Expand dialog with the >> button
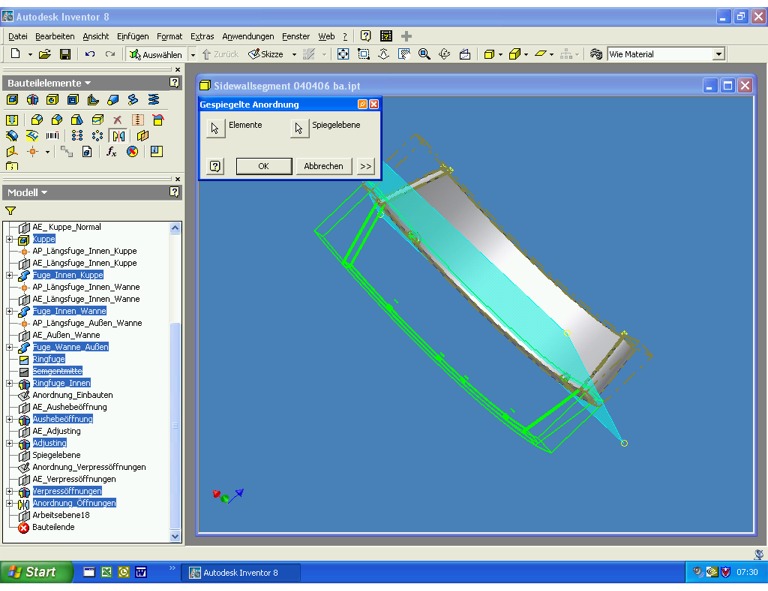The width and height of the screenshot is (768, 591). [365, 166]
